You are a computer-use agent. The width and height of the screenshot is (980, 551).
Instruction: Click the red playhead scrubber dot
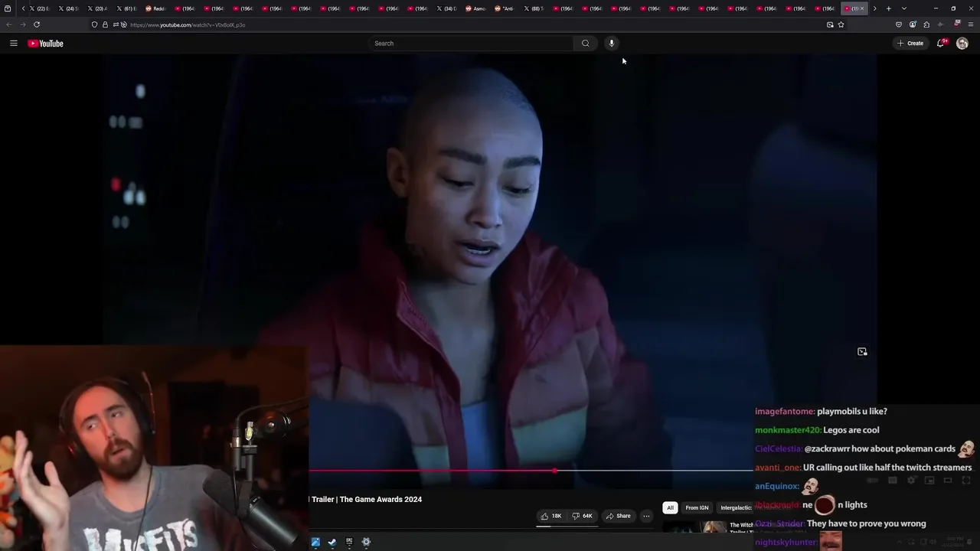[x=554, y=471]
